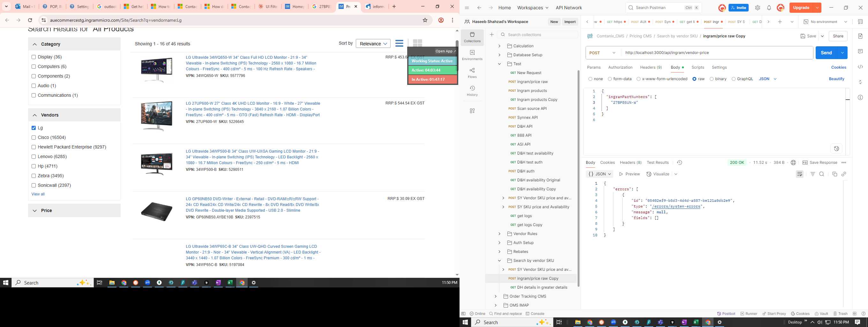Open Postbot in Postman status bar
868x327 pixels.
727,314
